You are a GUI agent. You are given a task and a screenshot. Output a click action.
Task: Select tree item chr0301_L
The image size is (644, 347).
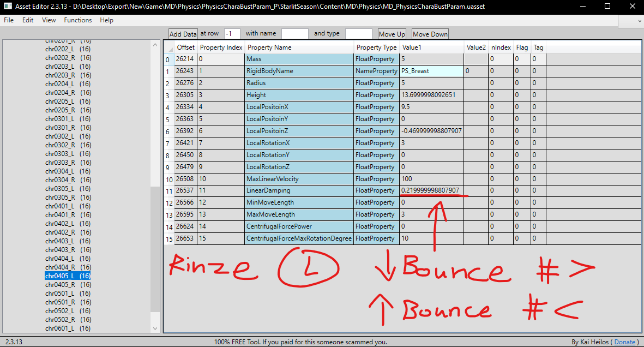point(68,119)
